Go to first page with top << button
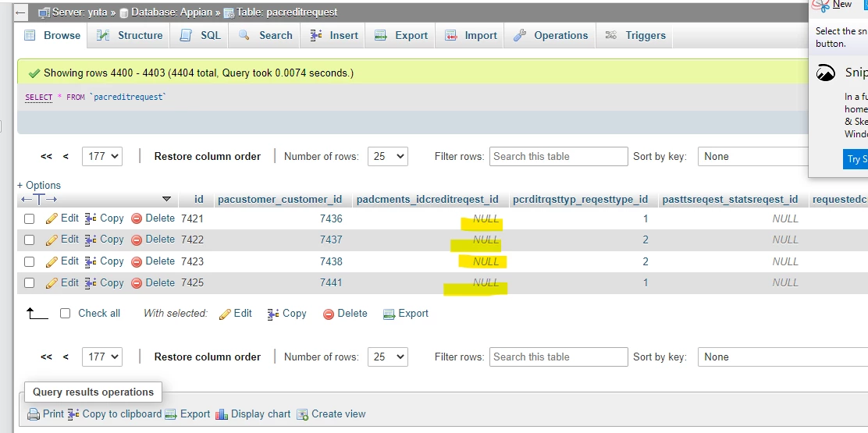Viewport: 868px width, 433px height. (x=47, y=157)
